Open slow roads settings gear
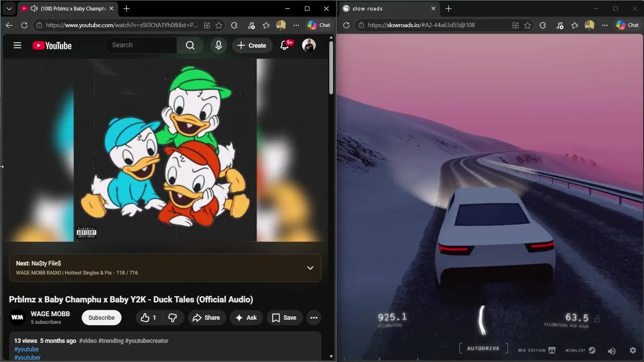This screenshot has height=362, width=644. [633, 350]
